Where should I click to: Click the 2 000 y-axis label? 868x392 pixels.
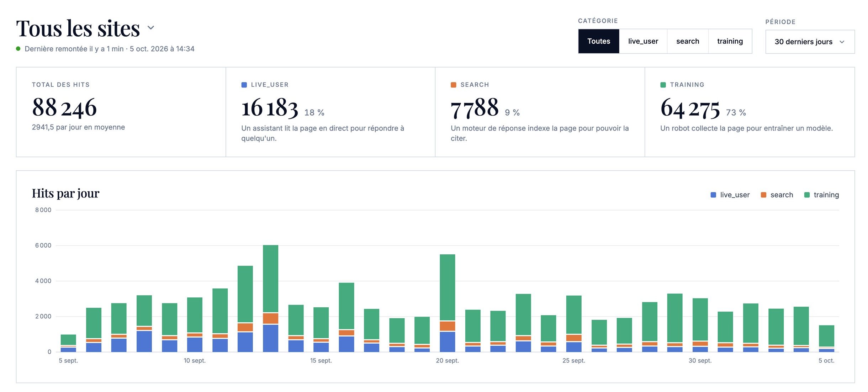[43, 316]
